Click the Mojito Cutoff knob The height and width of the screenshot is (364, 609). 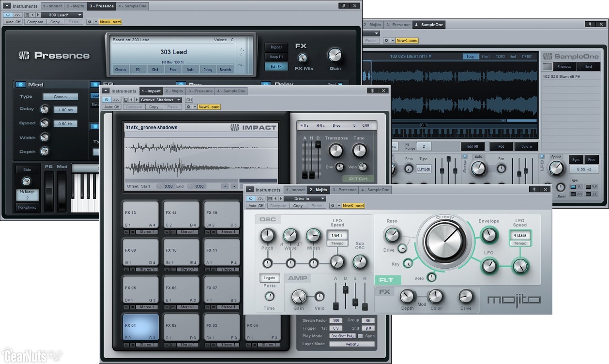coord(444,241)
